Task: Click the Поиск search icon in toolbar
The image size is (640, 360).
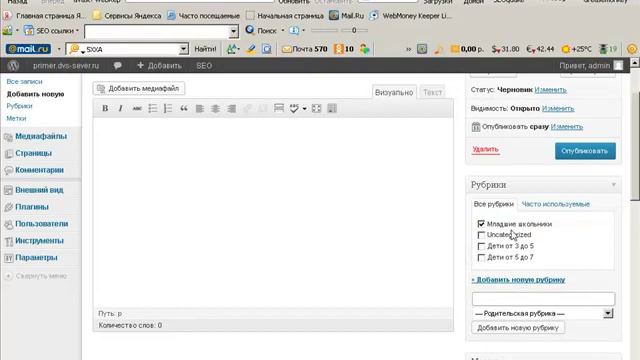Action: (250, 30)
